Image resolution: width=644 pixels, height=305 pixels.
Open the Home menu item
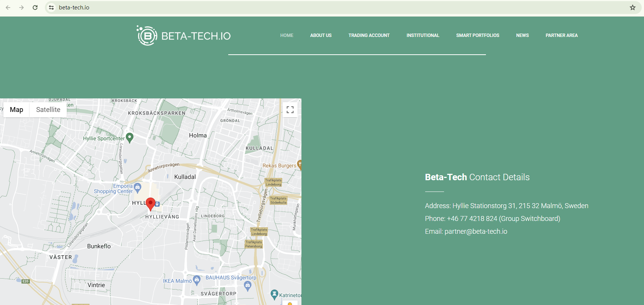point(286,35)
